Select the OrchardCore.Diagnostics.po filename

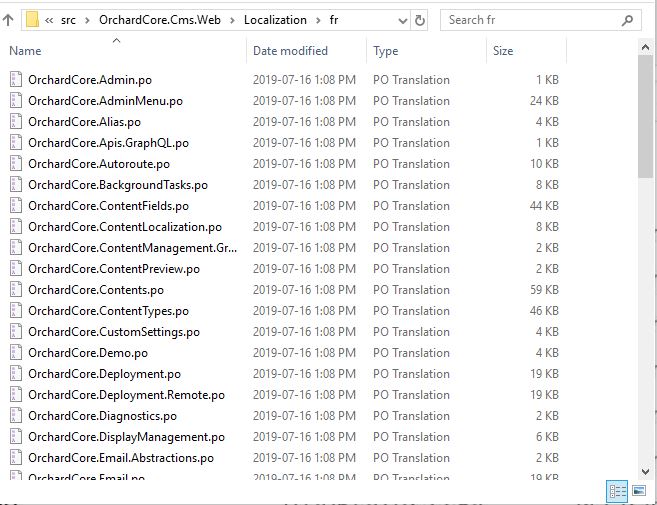pyautogui.click(x=103, y=415)
